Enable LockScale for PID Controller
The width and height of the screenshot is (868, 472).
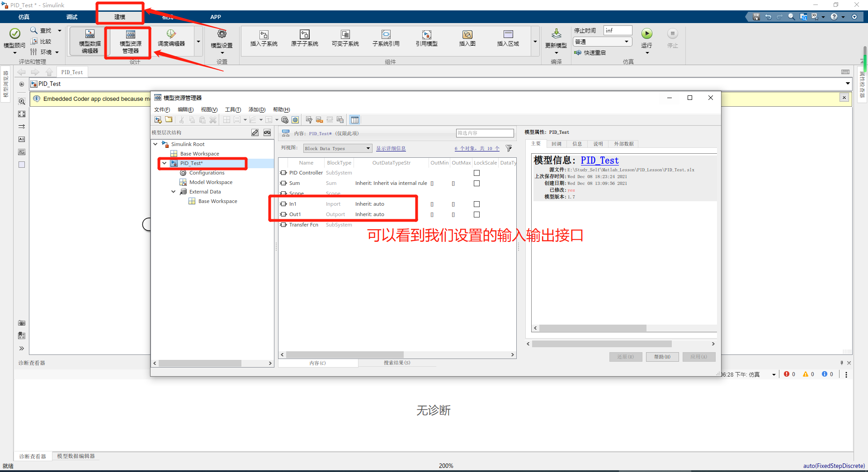[x=476, y=173]
